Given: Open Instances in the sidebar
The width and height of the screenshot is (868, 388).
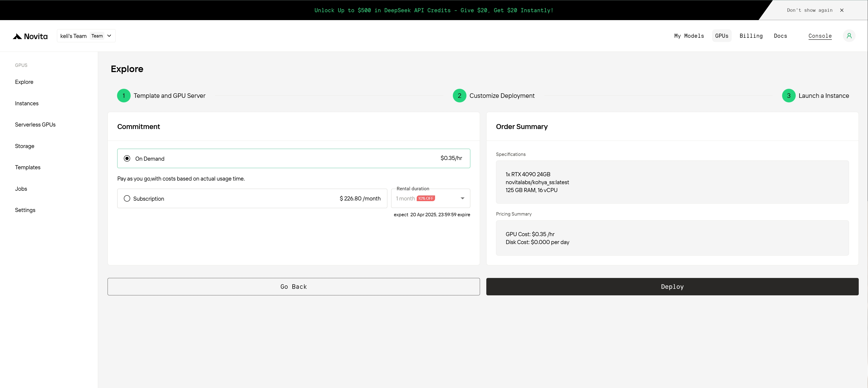Looking at the screenshot, I should [27, 103].
